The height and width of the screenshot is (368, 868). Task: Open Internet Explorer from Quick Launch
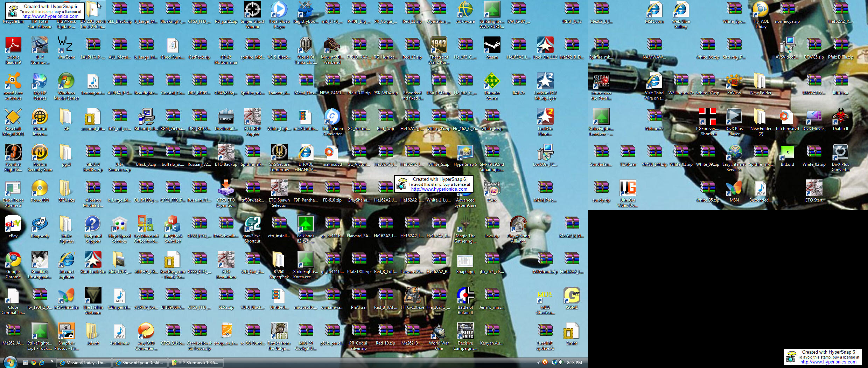click(42, 363)
